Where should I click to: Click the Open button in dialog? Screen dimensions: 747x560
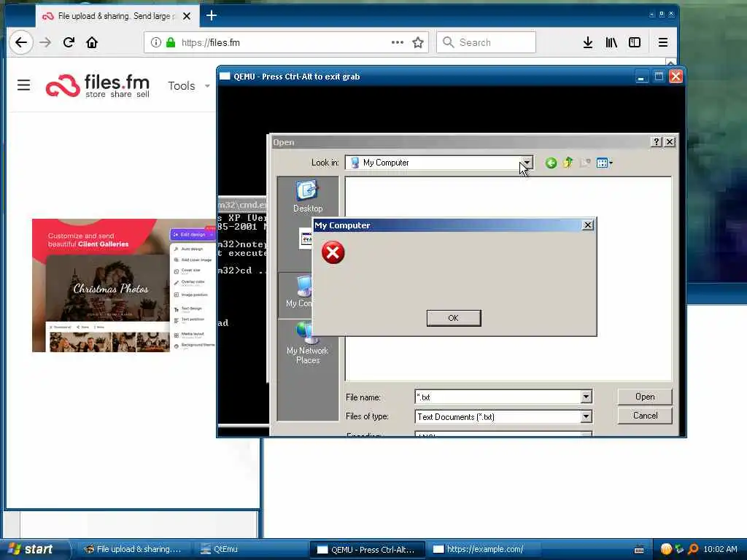click(645, 397)
